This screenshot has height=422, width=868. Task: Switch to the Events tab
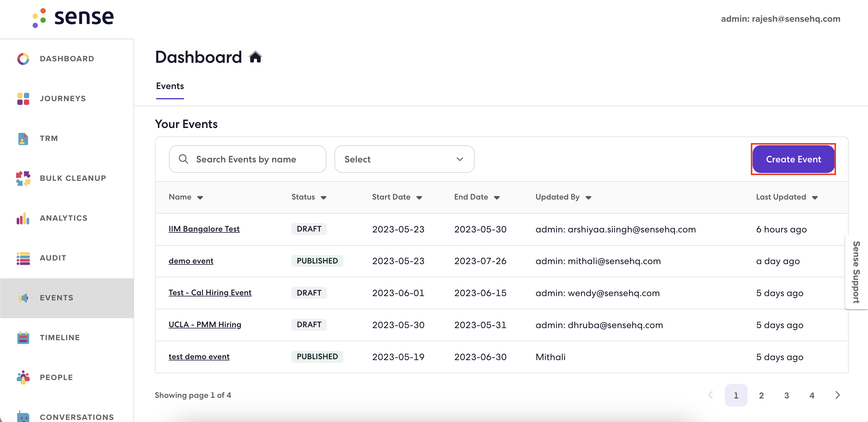(170, 86)
